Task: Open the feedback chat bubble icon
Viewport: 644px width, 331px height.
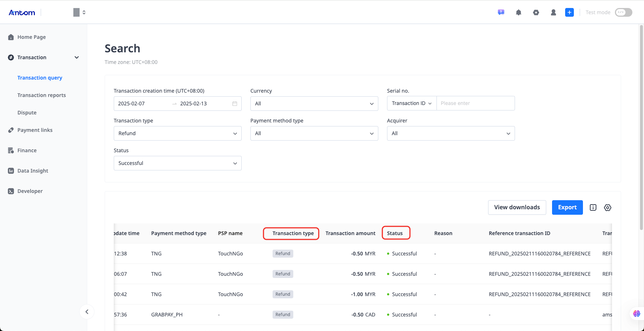Action: click(x=501, y=12)
